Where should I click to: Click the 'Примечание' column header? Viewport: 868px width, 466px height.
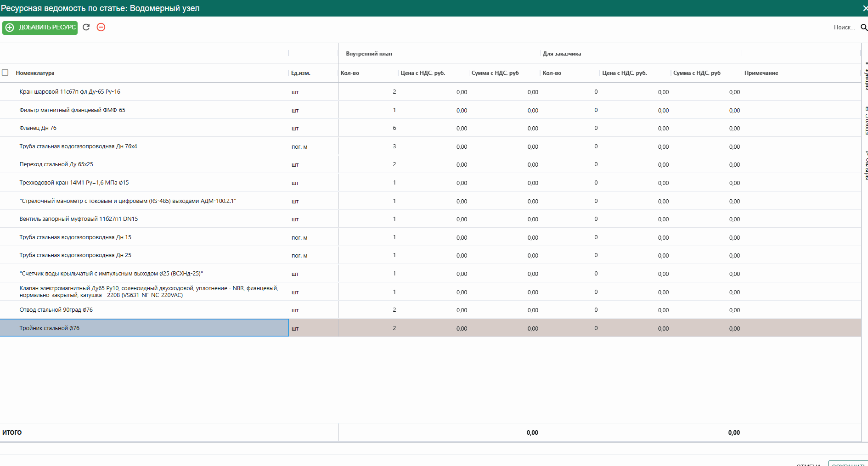click(x=761, y=73)
